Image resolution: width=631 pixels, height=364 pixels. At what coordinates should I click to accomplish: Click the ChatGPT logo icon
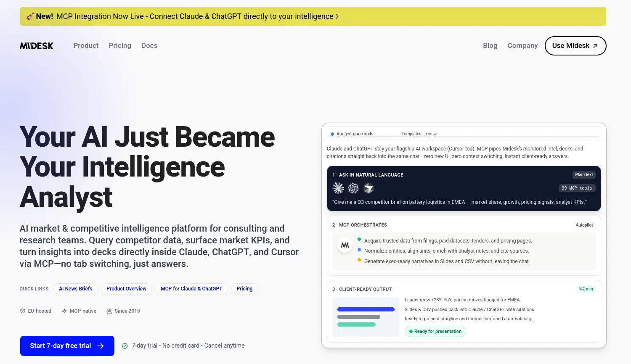tap(353, 188)
